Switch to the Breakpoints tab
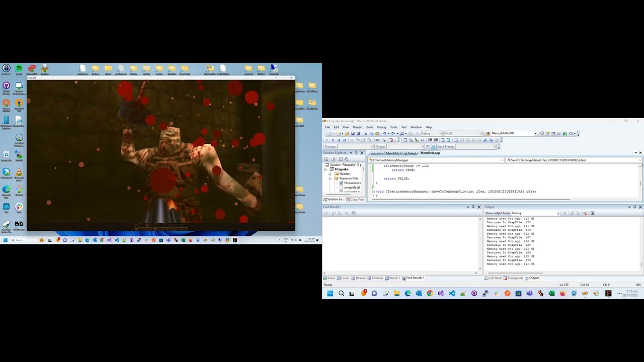Viewport: 644px width, 362px height. pyautogui.click(x=514, y=278)
